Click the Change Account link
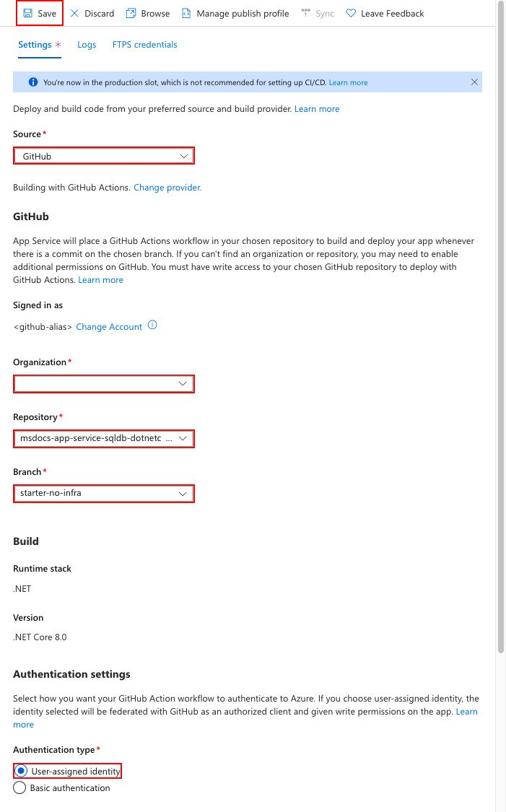This screenshot has height=812, width=506. tap(109, 327)
